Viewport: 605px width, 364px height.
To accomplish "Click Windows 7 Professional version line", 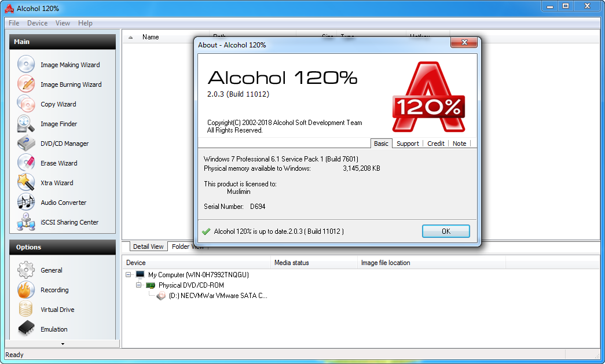I will click(x=281, y=159).
